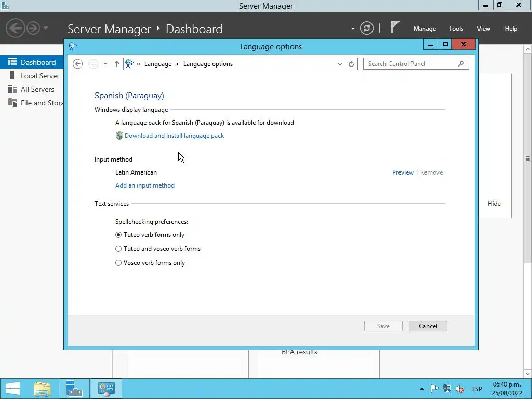Click Add an input method
The height and width of the screenshot is (399, 532).
[145, 185]
